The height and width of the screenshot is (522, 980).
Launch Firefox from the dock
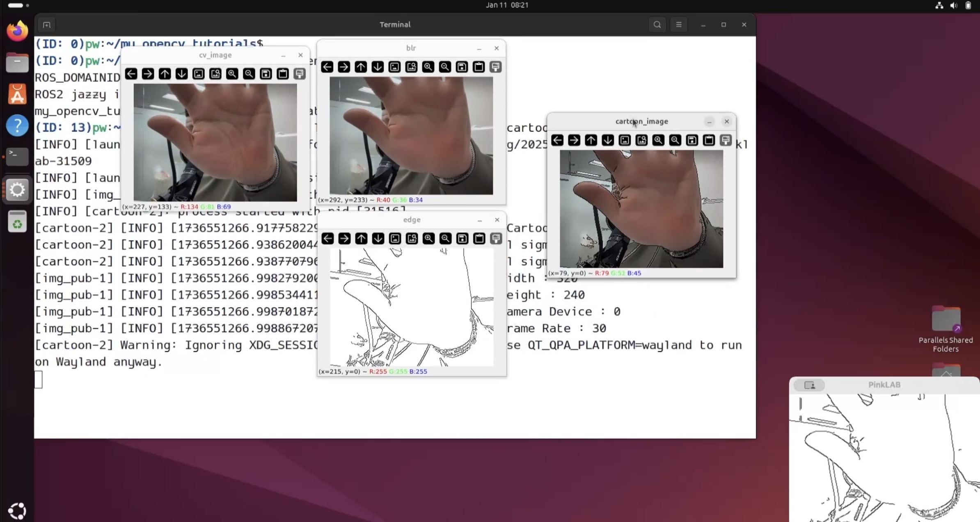[17, 31]
